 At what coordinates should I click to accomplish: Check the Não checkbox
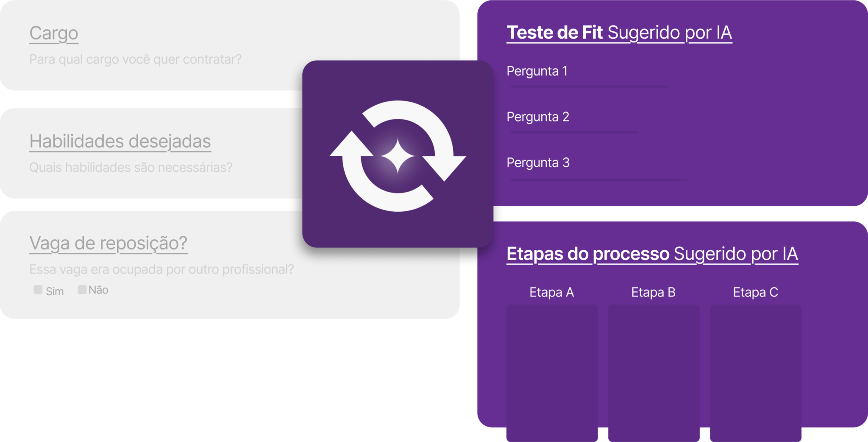82,289
